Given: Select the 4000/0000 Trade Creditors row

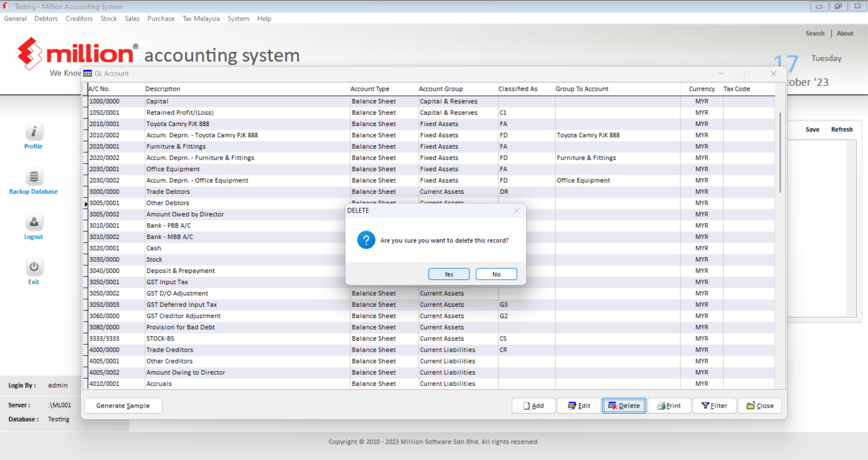Looking at the screenshot, I should pos(431,350).
